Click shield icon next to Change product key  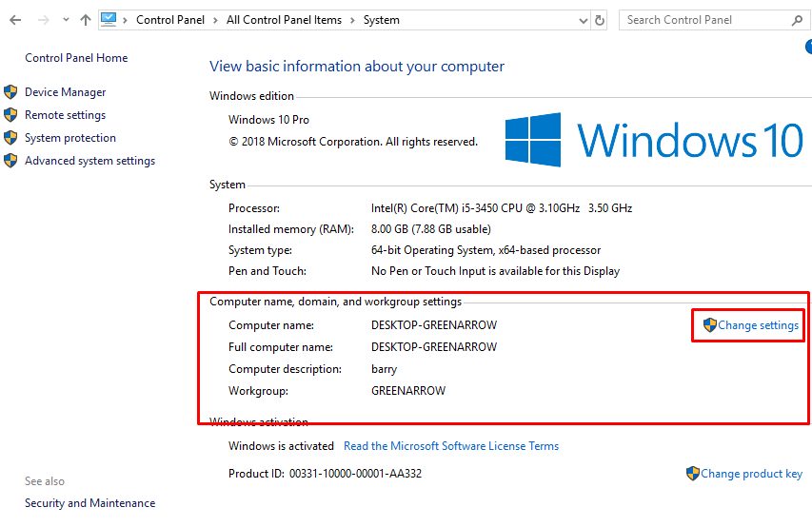tap(693, 473)
